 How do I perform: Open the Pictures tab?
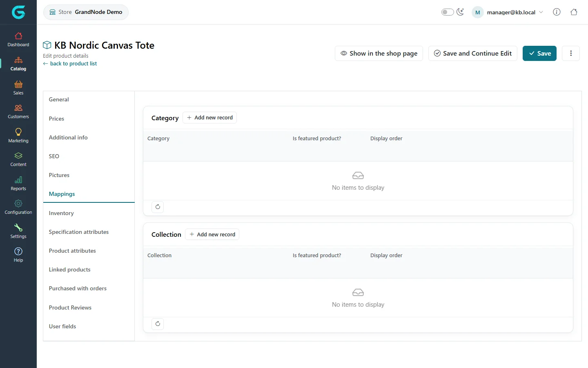click(89, 175)
